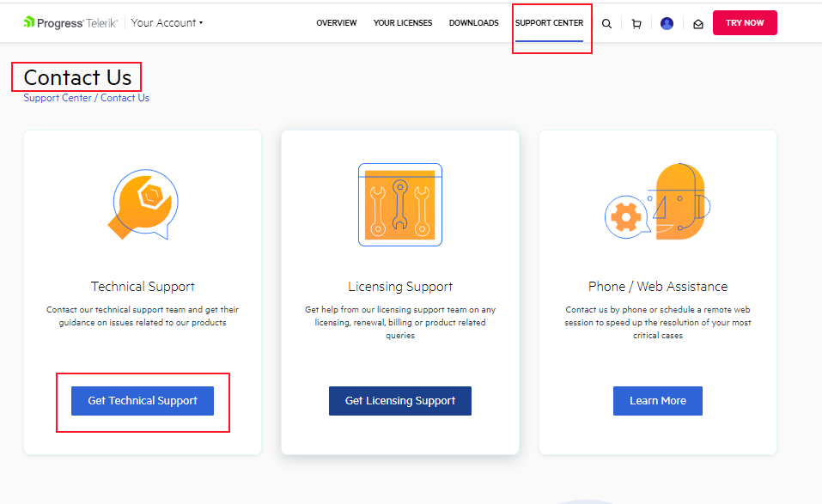
Task: Click the Get Licensing Support button
Action: [x=400, y=401]
